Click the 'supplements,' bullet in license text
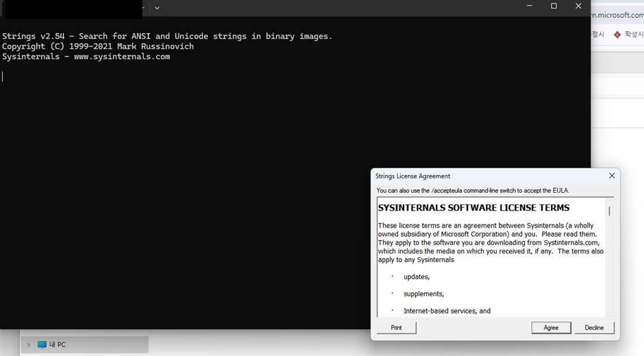This screenshot has height=356, width=644. tap(424, 294)
